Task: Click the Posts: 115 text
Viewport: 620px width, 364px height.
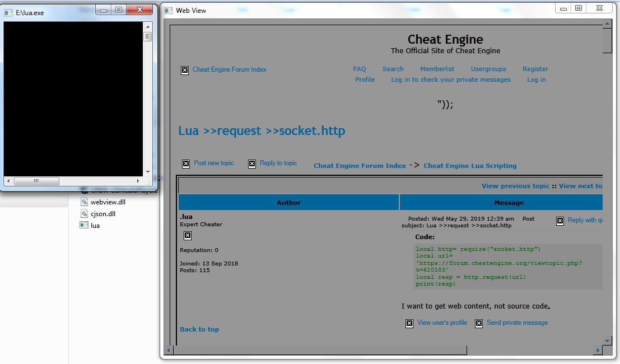Action: (195, 270)
